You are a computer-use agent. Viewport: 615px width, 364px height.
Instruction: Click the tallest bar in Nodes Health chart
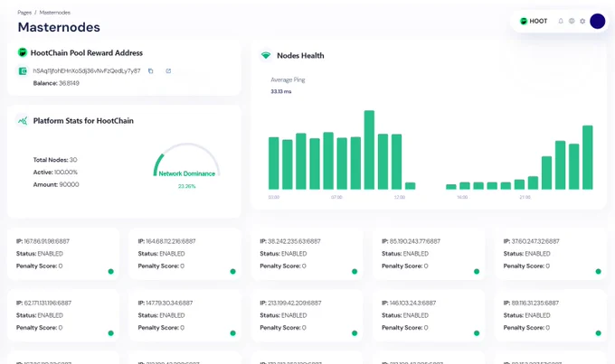(369, 150)
